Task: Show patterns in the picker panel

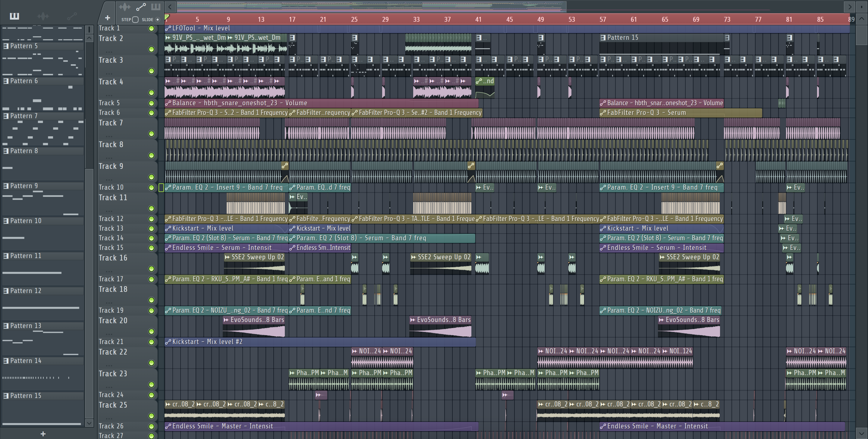Action: (x=14, y=16)
